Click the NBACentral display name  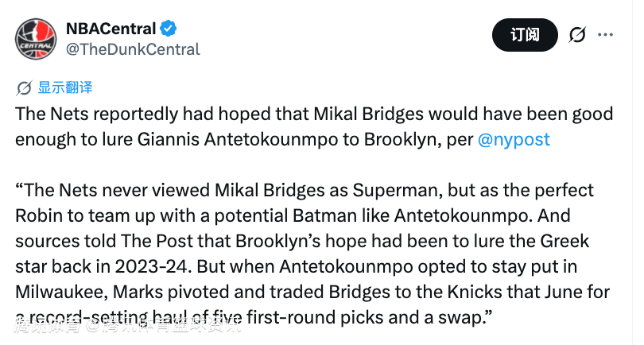[x=110, y=29]
